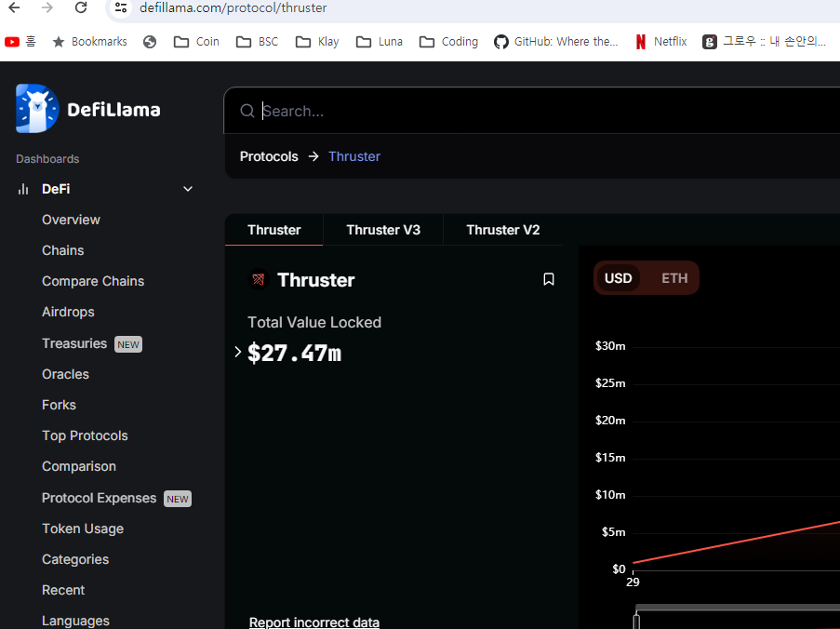Click the $30m chart axis label
The image size is (840, 629).
pyautogui.click(x=610, y=346)
